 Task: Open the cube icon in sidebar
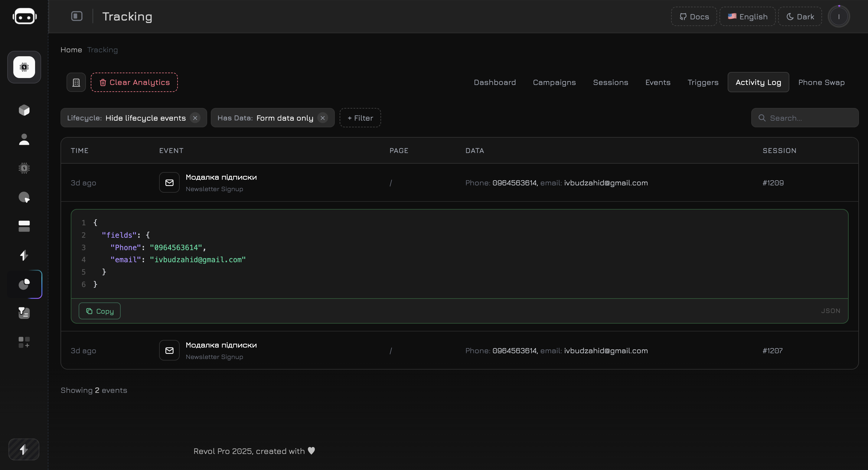point(24,110)
